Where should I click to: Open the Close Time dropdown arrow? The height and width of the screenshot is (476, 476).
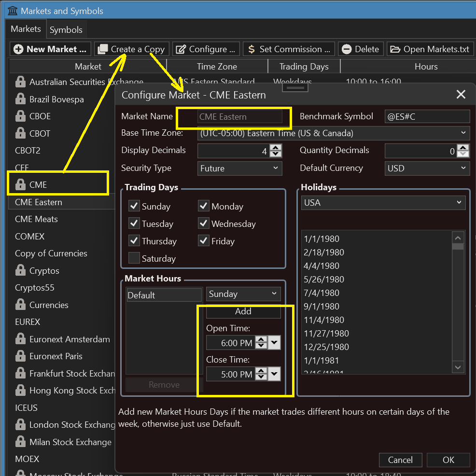(x=274, y=374)
